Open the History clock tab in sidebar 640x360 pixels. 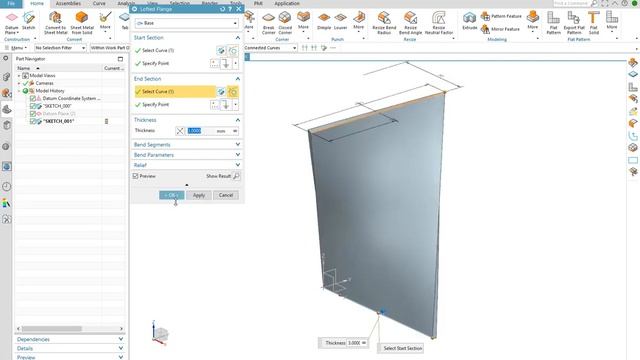(x=7, y=187)
